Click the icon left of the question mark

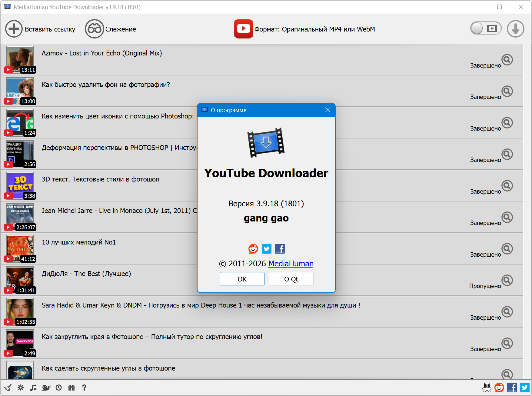pos(71,388)
